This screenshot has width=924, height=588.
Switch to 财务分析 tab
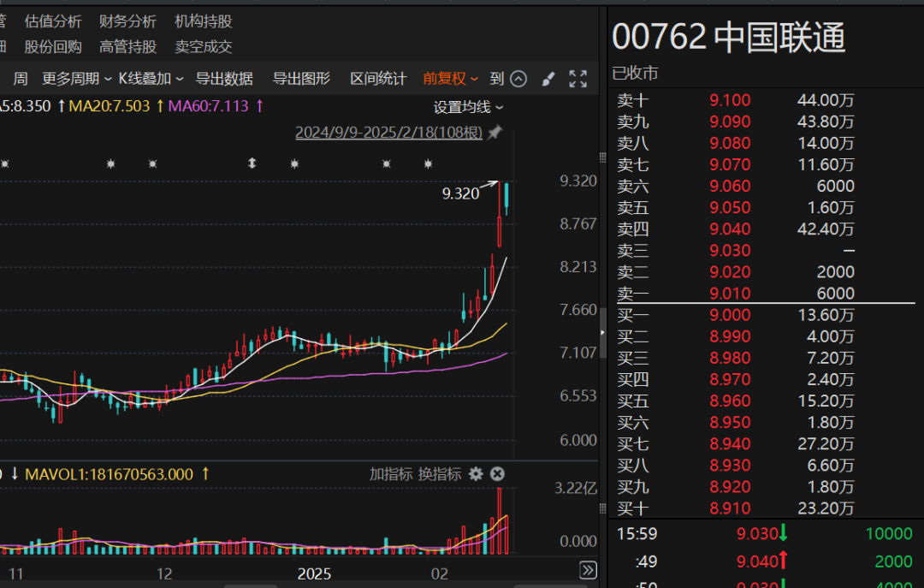coord(127,21)
